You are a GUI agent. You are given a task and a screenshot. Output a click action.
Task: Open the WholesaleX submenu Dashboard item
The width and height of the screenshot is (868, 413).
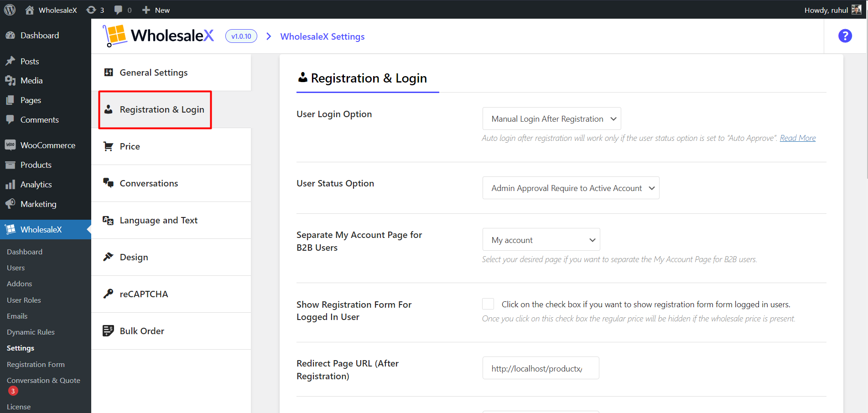click(x=25, y=252)
